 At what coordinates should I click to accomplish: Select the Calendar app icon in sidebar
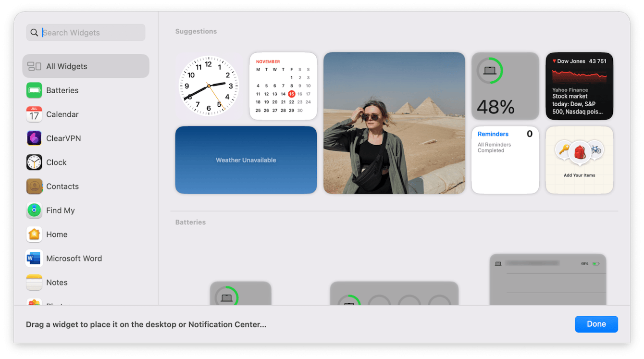(34, 114)
